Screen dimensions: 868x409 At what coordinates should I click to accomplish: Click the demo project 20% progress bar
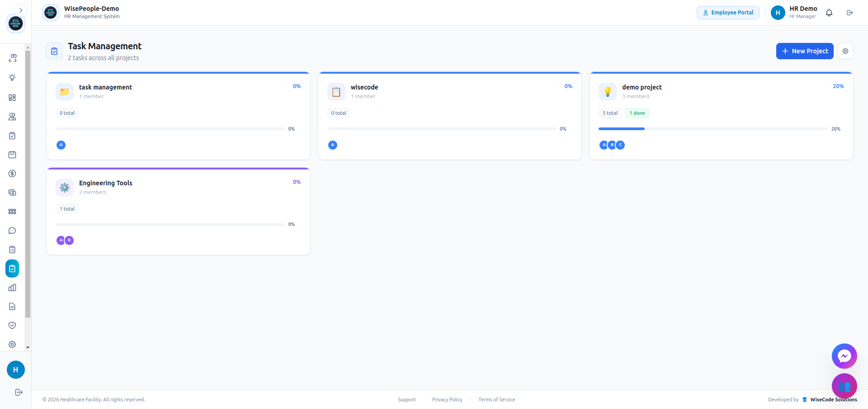click(x=713, y=129)
